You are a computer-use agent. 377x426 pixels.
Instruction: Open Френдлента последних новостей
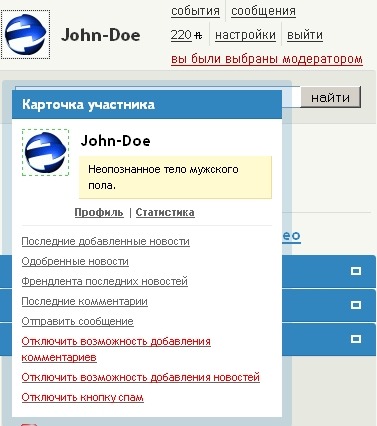(105, 281)
